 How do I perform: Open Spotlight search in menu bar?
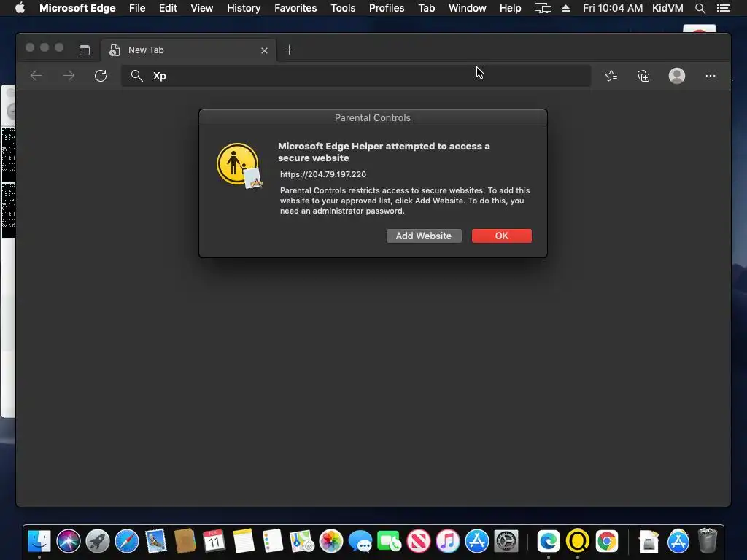[x=700, y=8]
